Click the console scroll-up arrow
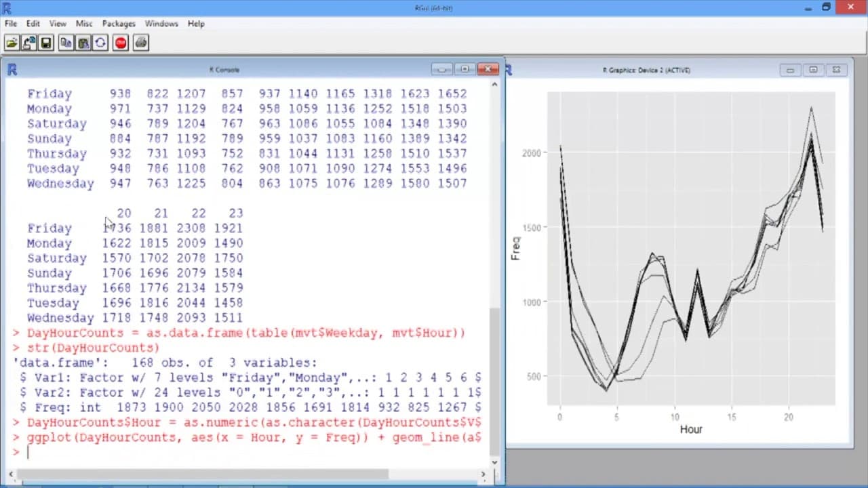This screenshot has width=868, height=488. 494,84
